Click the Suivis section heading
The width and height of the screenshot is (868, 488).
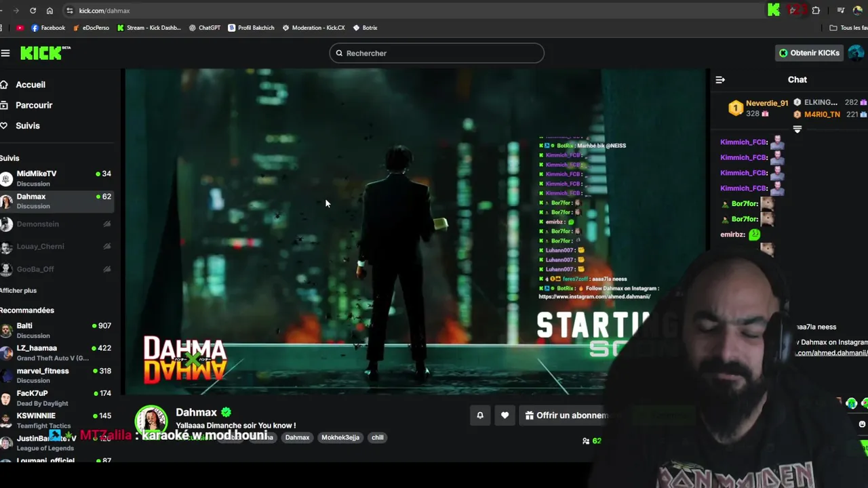(x=10, y=158)
